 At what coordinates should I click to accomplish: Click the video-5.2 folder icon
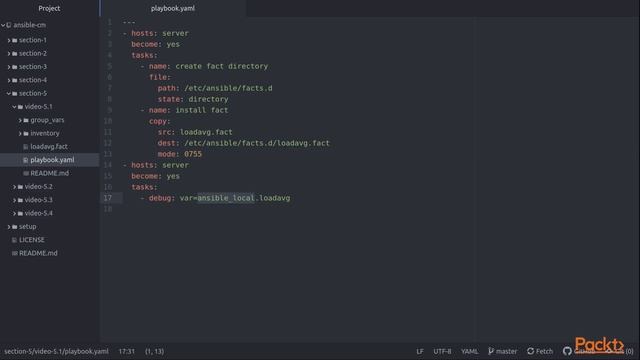(20, 187)
